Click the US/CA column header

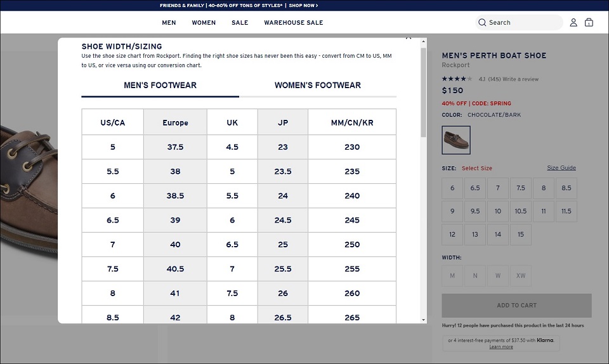pyautogui.click(x=113, y=122)
